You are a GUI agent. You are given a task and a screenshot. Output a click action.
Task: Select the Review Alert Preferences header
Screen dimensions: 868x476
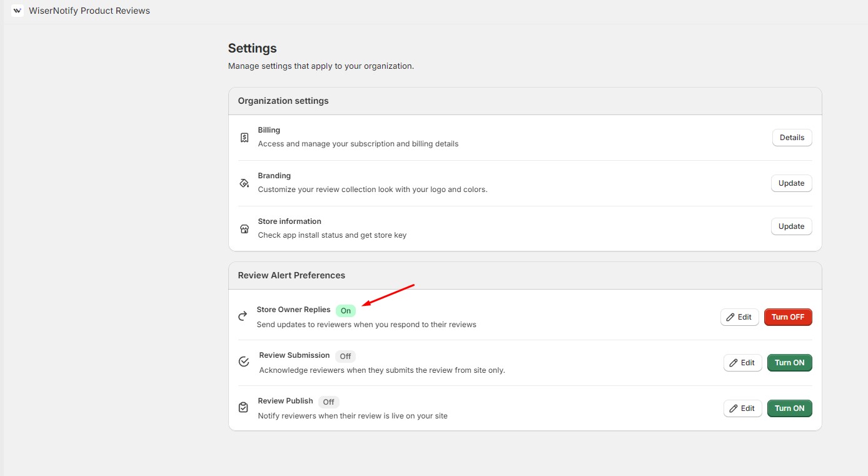(x=291, y=275)
